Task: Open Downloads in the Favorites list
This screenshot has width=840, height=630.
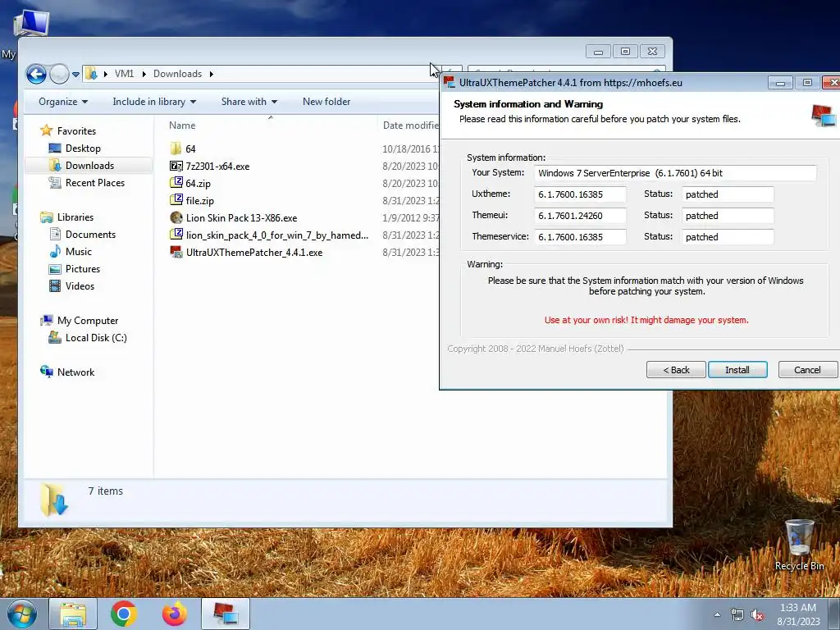Action: click(x=89, y=166)
